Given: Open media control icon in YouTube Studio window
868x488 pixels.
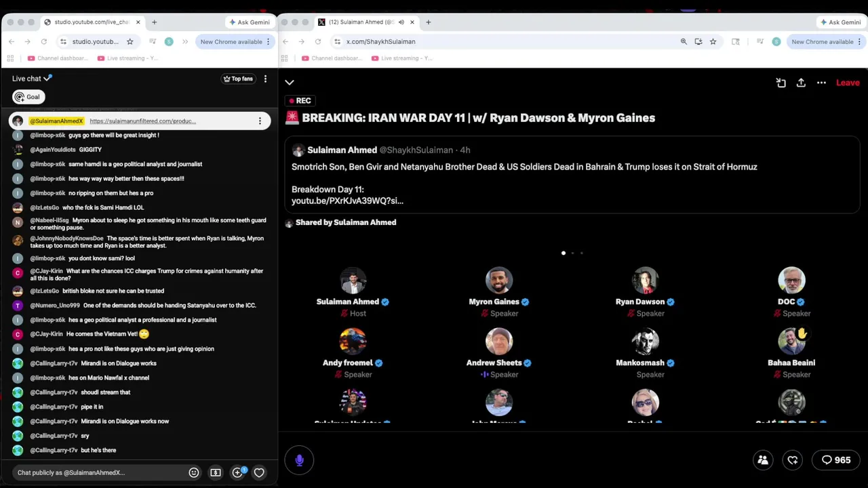Looking at the screenshot, I should click(x=153, y=41).
